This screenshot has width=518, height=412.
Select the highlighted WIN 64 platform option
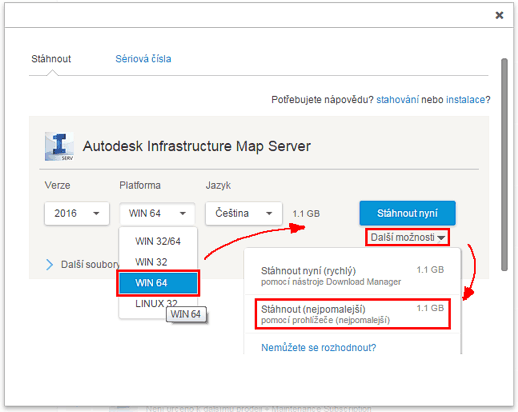click(x=158, y=283)
